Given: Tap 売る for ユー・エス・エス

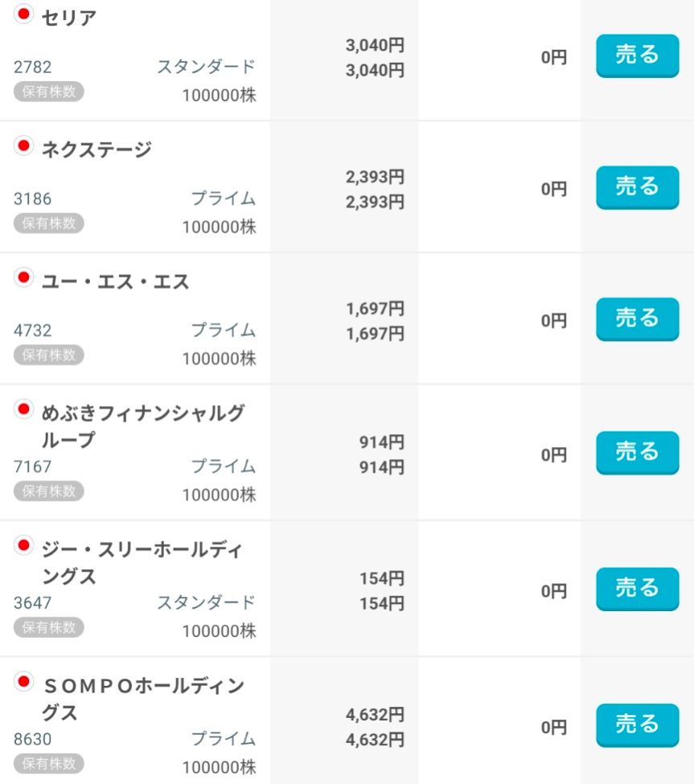Looking at the screenshot, I should click(637, 318).
